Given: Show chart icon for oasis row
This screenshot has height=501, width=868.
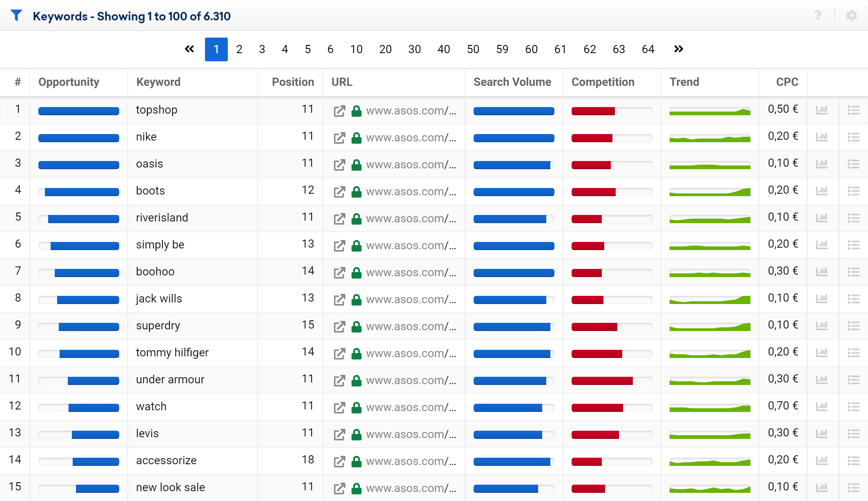Looking at the screenshot, I should click(x=822, y=164).
